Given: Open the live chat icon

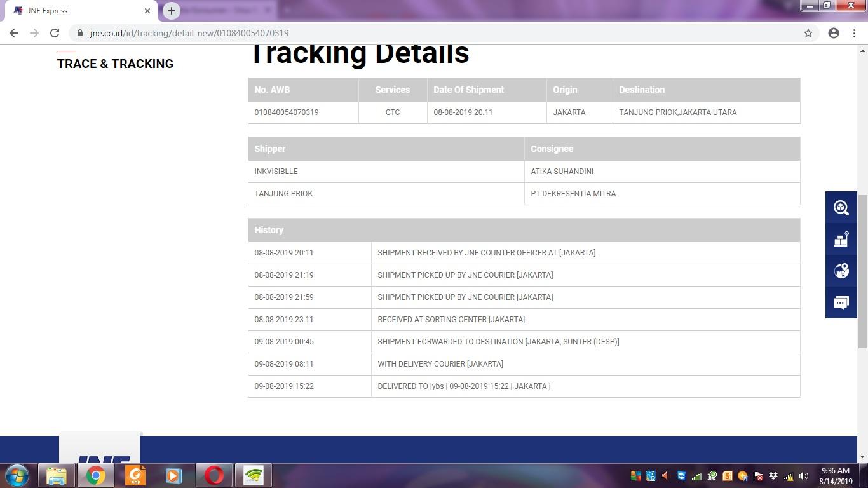Looking at the screenshot, I should 841,302.
